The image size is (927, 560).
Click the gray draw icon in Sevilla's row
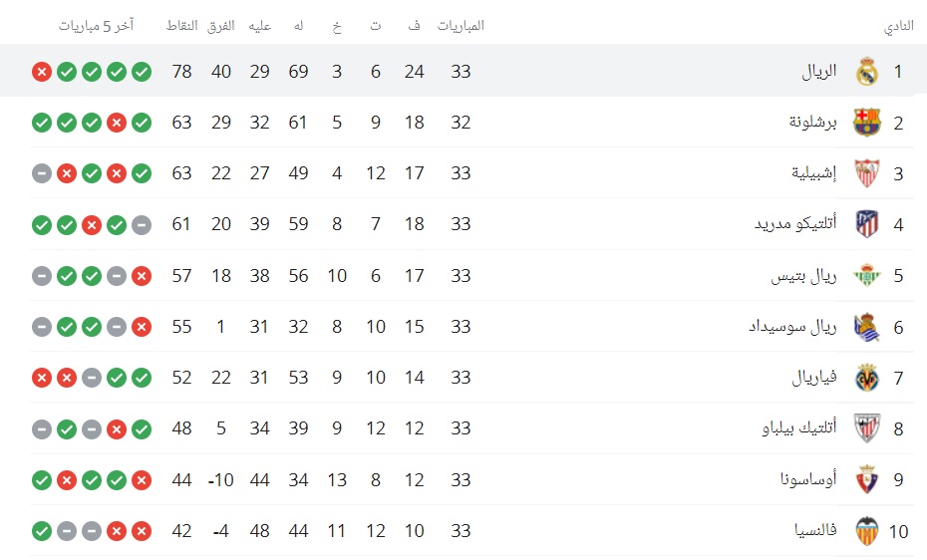[42, 173]
